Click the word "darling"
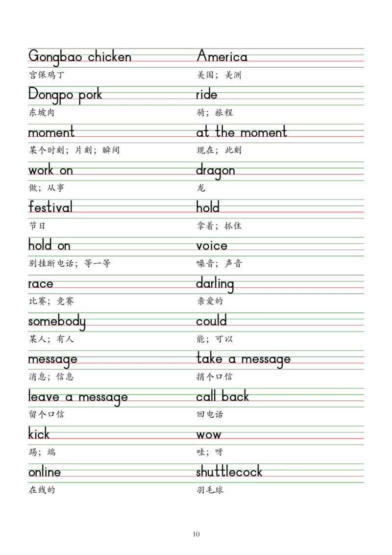 tap(215, 283)
